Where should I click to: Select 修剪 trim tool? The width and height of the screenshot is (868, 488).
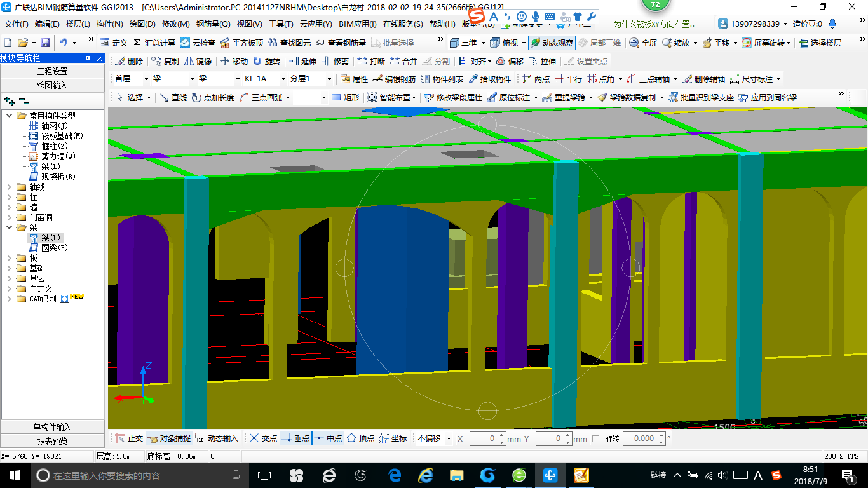[x=335, y=61]
